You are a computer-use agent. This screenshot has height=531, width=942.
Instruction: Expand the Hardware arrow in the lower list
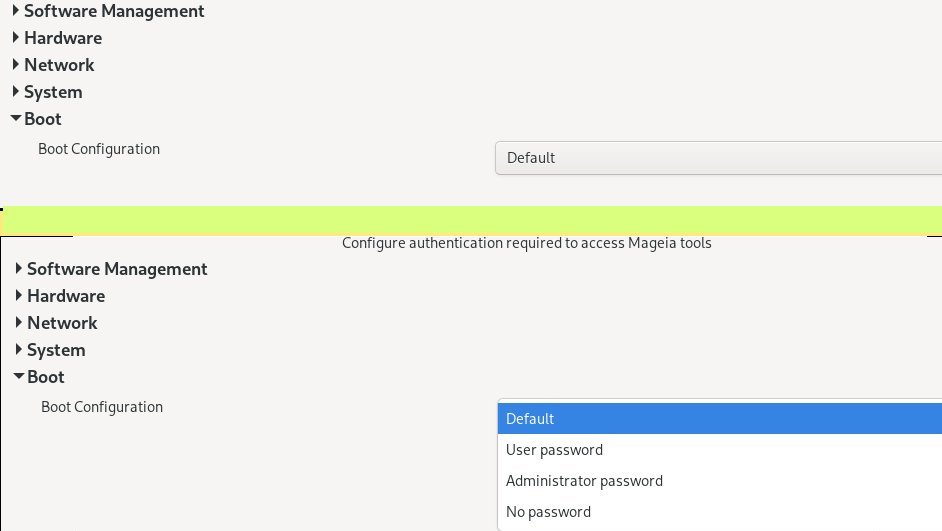(19, 296)
